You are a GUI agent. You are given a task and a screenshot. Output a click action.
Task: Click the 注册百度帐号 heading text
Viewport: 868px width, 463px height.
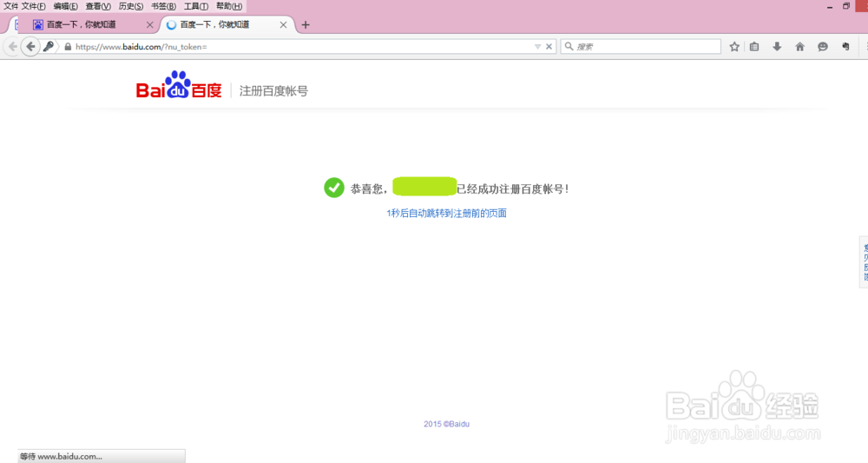click(x=273, y=91)
